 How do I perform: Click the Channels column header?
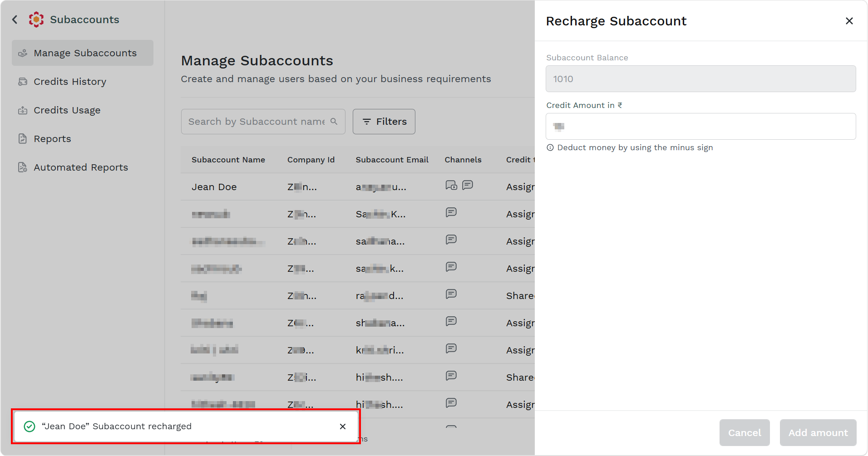(x=463, y=160)
